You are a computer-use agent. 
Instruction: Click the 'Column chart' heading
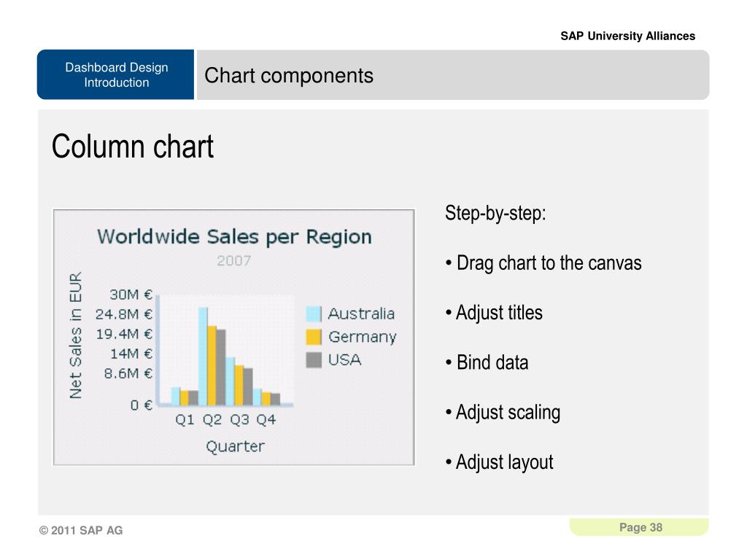tap(133, 146)
